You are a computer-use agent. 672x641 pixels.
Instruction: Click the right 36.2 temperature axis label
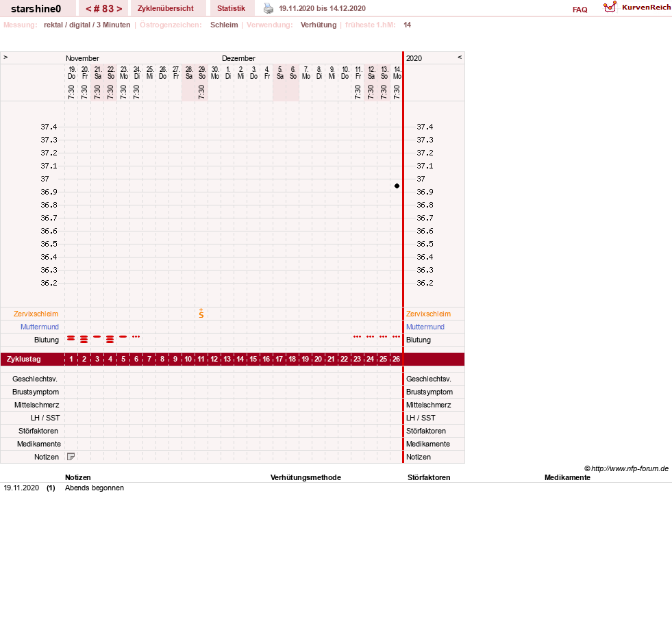(425, 283)
